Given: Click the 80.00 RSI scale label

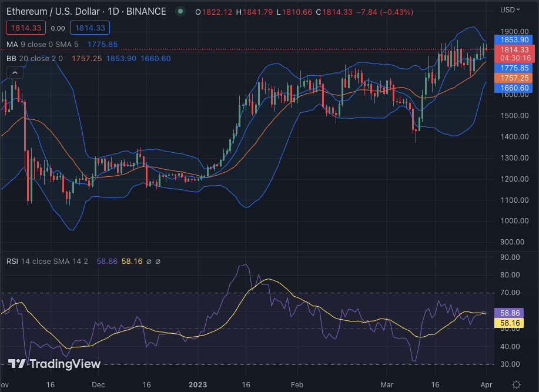Looking at the screenshot, I should pos(510,275).
